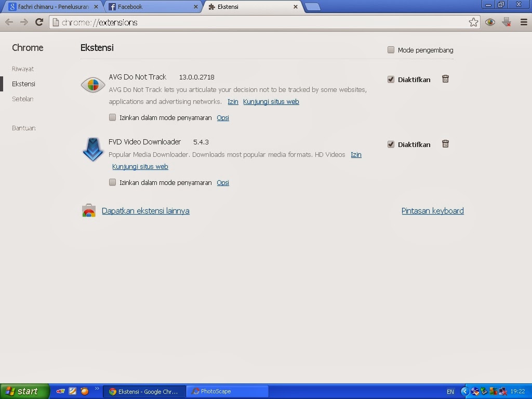Open the AVG Do Not Track toolbar eye icon
Screen dimensions: 532x399
pyautogui.click(x=490, y=22)
